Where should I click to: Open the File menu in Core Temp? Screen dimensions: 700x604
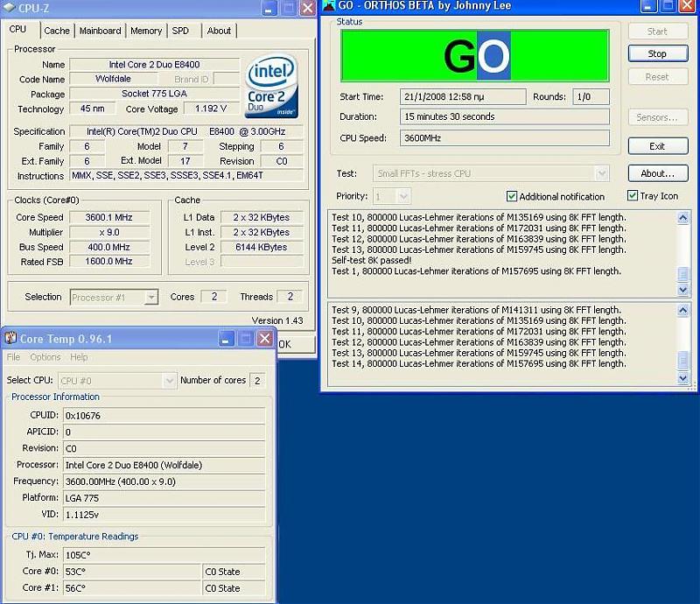coord(13,357)
